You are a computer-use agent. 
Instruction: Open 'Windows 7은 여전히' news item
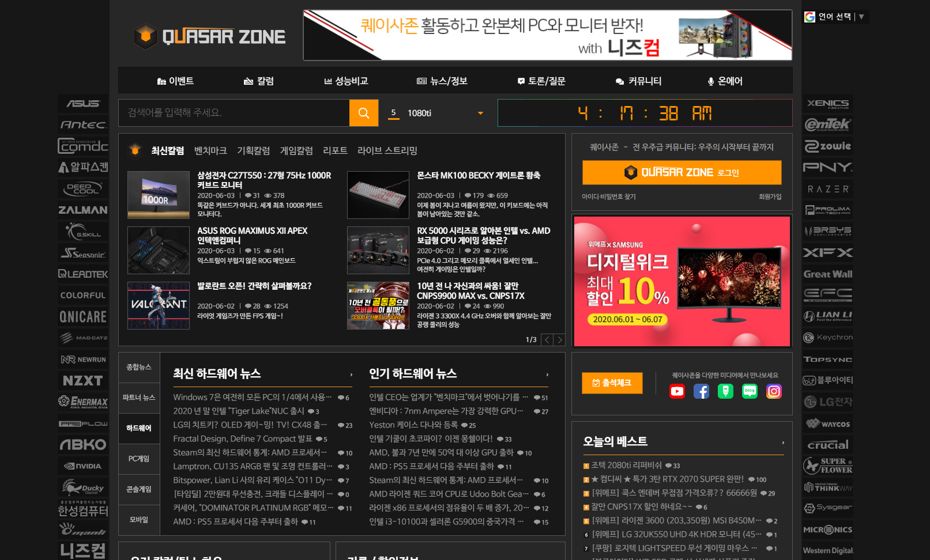(x=253, y=398)
